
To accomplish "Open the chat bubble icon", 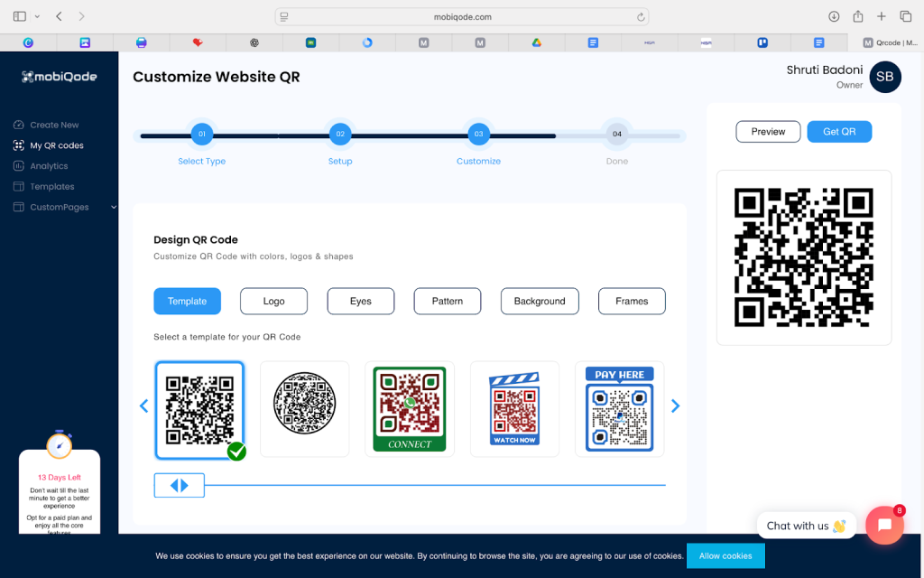I will pos(883,526).
